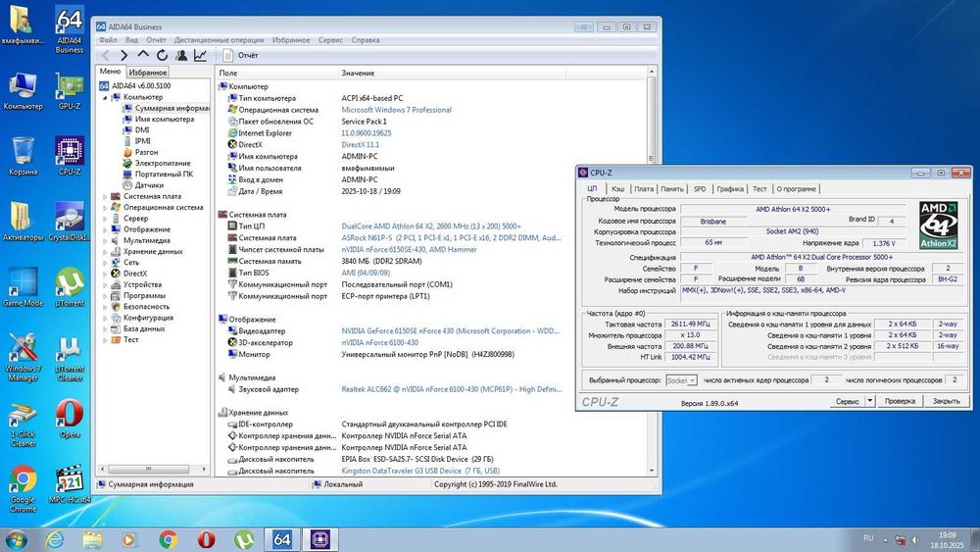
Task: Click the Windows Start button
Action: click(16, 539)
